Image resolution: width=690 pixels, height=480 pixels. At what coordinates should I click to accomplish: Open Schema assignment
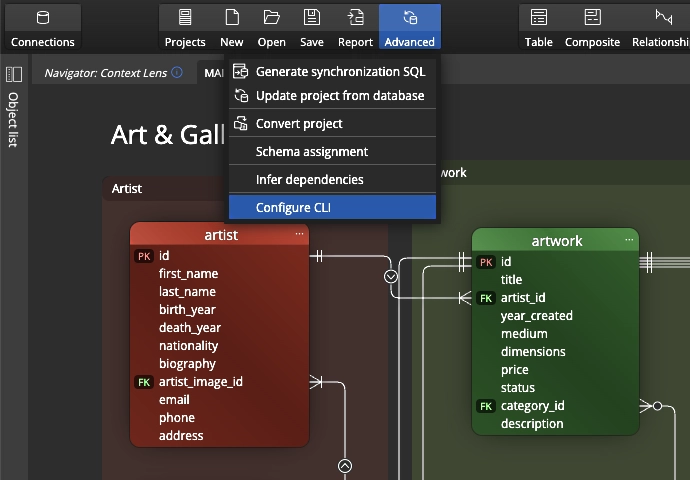tap(332, 151)
